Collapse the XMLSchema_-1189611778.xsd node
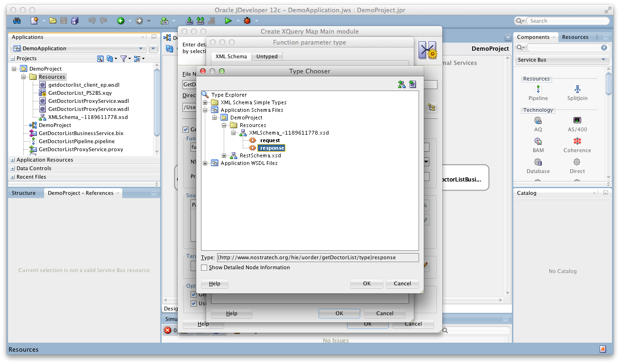The height and width of the screenshot is (364, 620). tap(233, 133)
